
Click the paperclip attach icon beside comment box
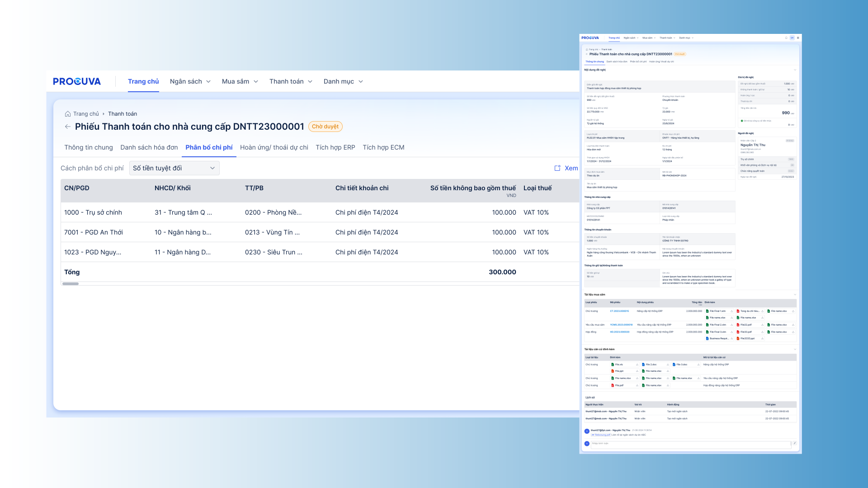(794, 443)
